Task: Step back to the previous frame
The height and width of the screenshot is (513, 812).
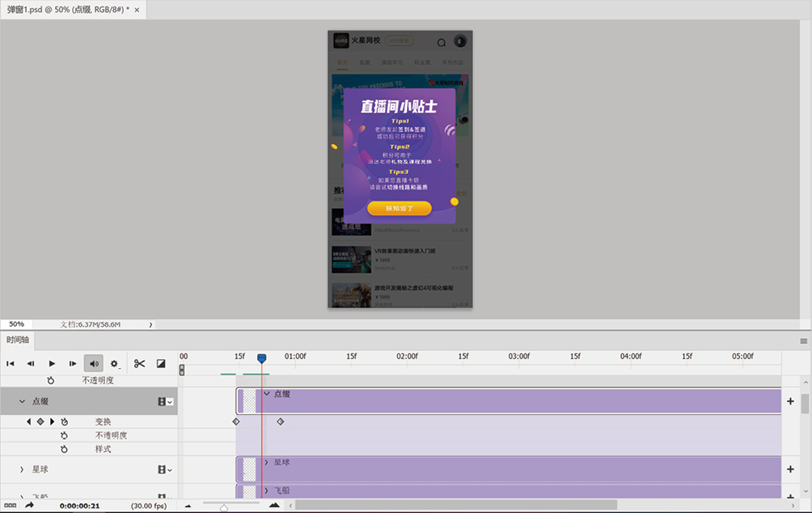Action: pyautogui.click(x=31, y=364)
